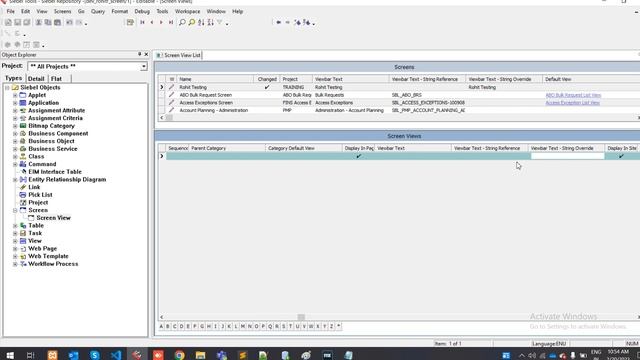Screen dimensions: 640x360
Task: Open File Explorer from the taskbar
Action: tap(200, 355)
